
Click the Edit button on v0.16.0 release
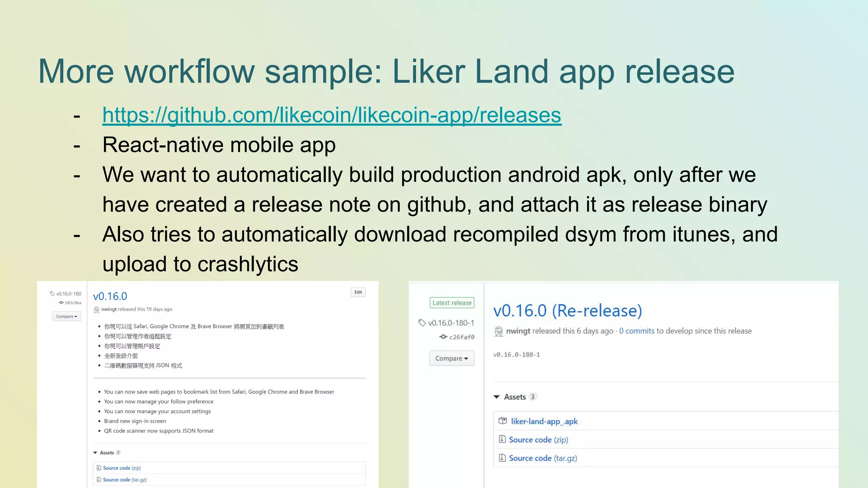pos(358,292)
